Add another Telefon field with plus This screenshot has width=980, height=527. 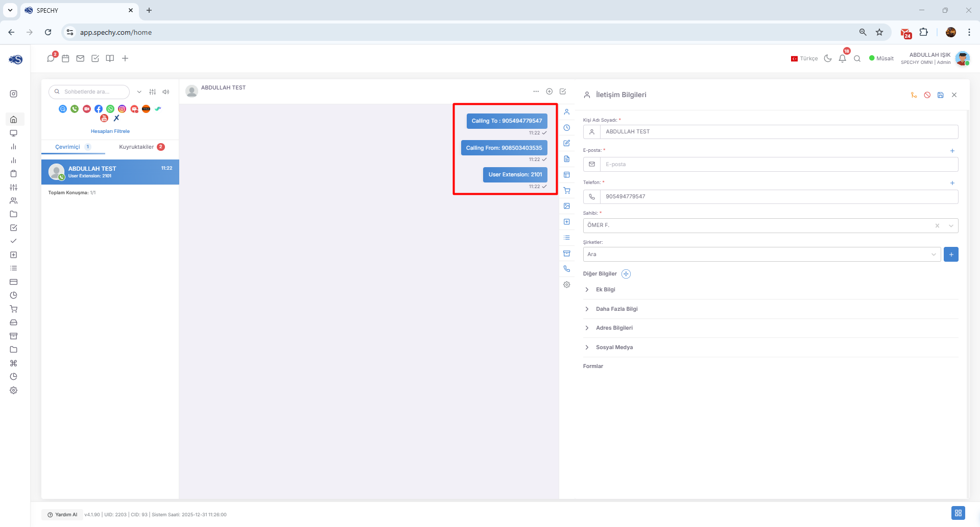[952, 183]
